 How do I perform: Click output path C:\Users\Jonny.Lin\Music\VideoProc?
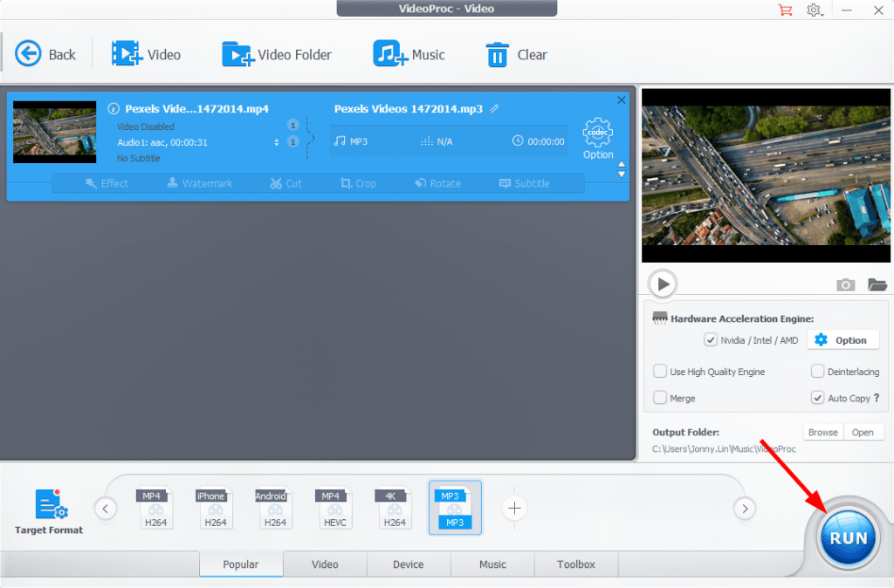(724, 449)
